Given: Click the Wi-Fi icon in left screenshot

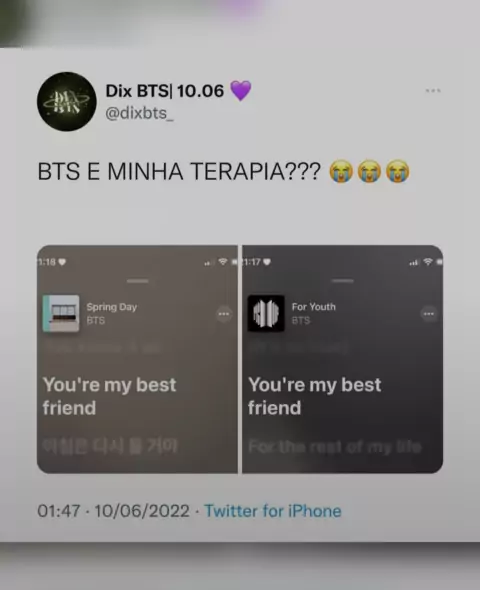Looking at the screenshot, I should coord(223,262).
